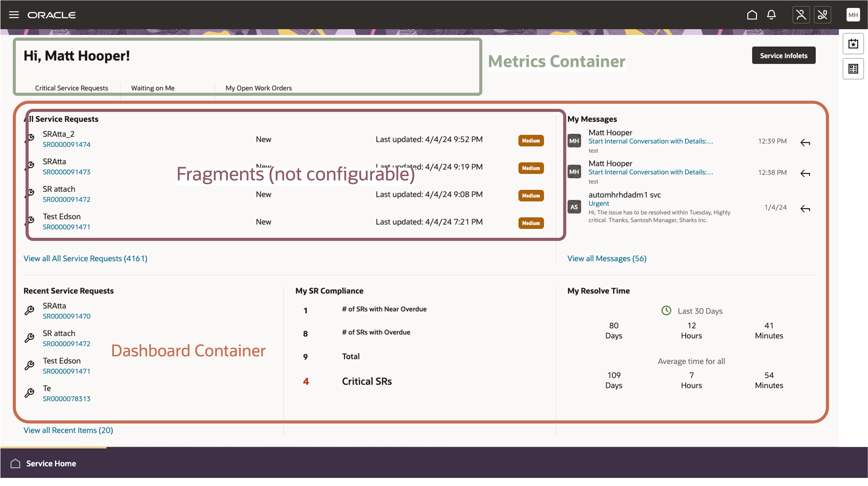Select the calendar-star infolet icon in right sidebar
This screenshot has height=486, width=868.
pyautogui.click(x=853, y=43)
